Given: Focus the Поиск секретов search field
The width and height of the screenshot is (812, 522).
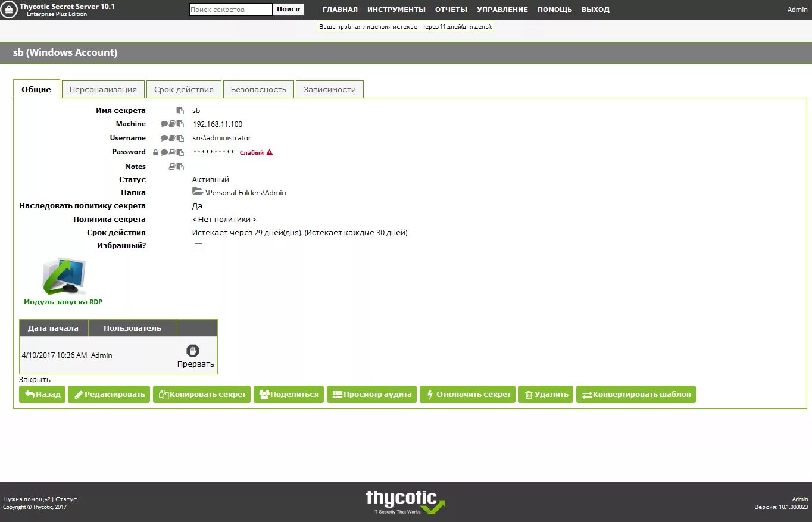Looking at the screenshot, I should (231, 10).
